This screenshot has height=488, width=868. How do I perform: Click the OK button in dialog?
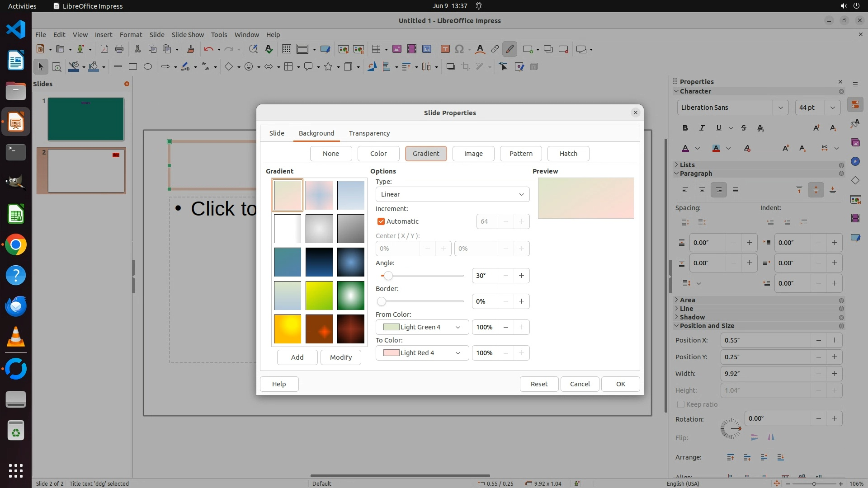pyautogui.click(x=620, y=384)
